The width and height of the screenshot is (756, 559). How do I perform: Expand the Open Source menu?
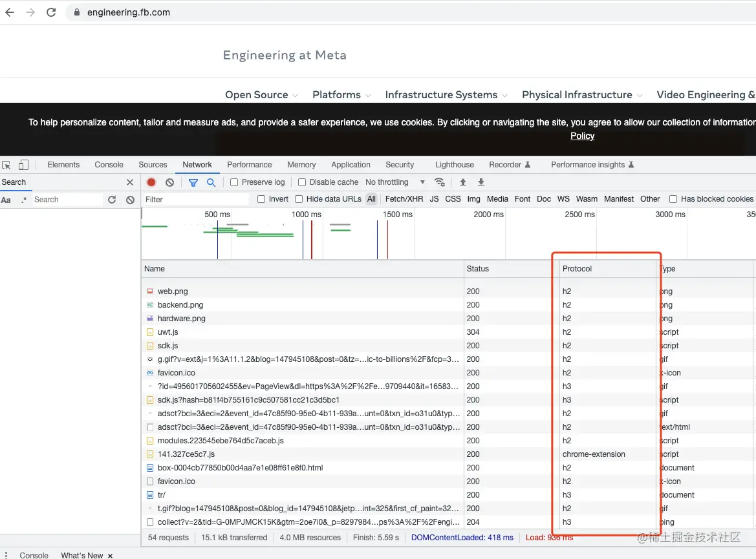[261, 95]
